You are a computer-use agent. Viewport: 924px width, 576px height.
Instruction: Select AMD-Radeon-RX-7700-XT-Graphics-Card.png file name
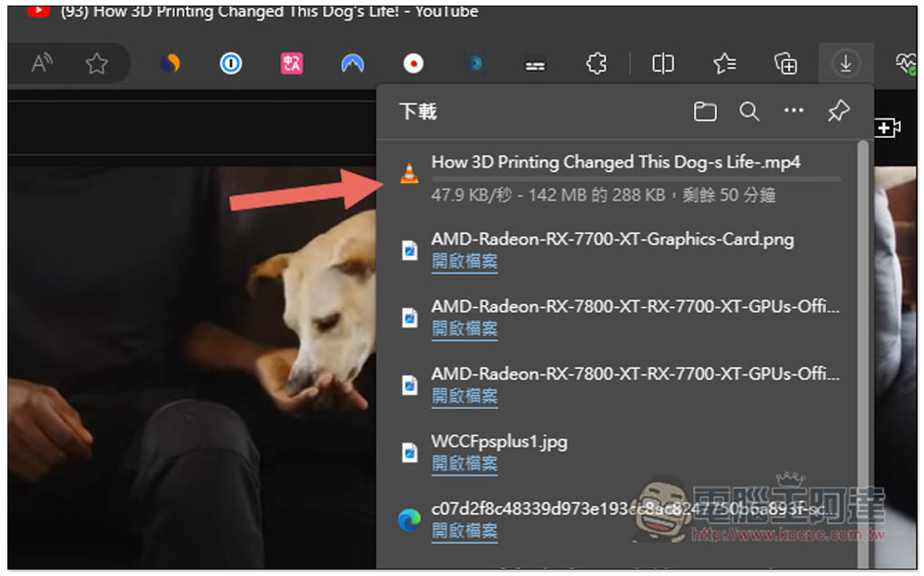[x=613, y=239]
